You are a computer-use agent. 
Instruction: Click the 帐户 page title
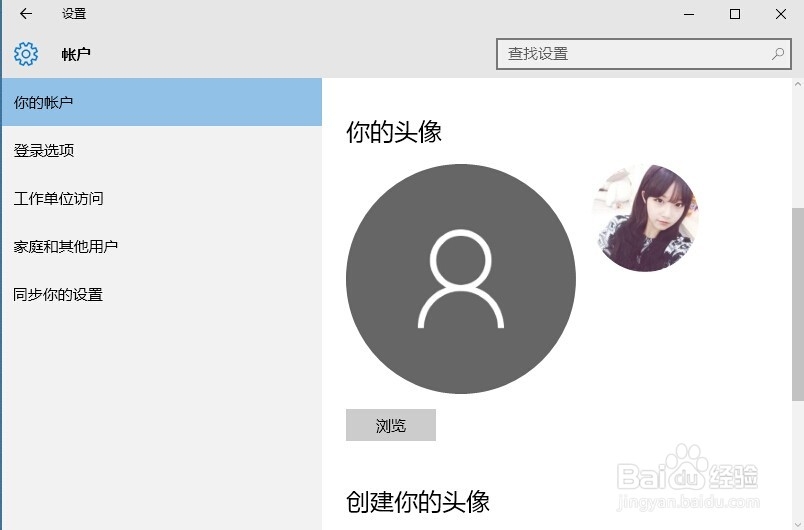pyautogui.click(x=76, y=54)
